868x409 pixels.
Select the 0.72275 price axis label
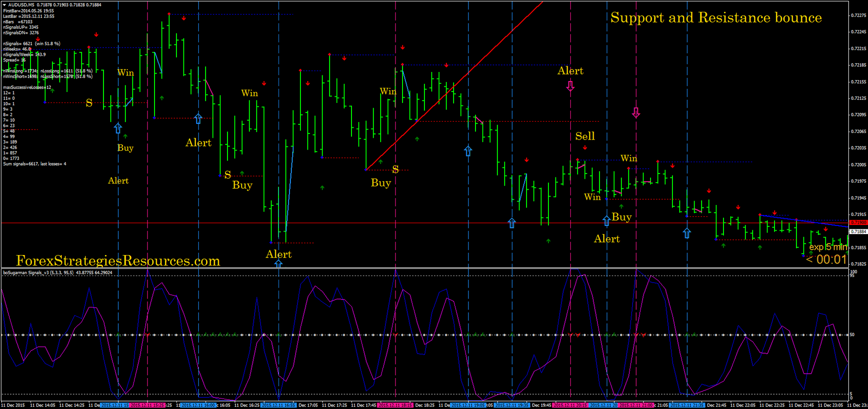[x=858, y=15]
